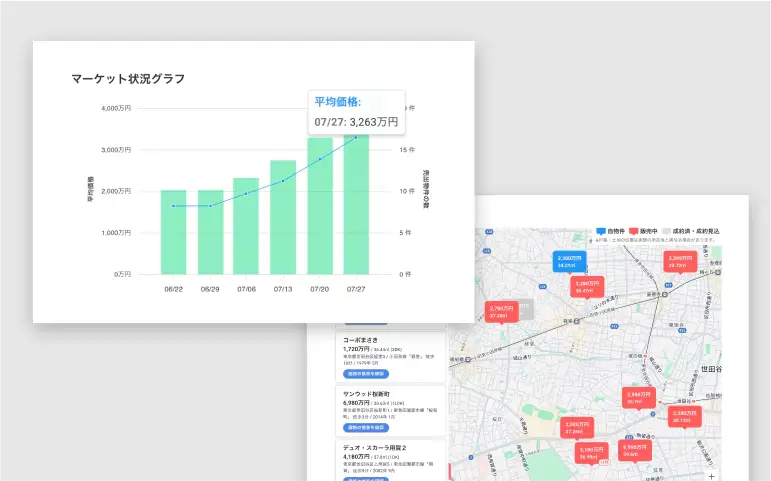
Task: Toggle the 自物件 blue legend item
Action: [611, 231]
